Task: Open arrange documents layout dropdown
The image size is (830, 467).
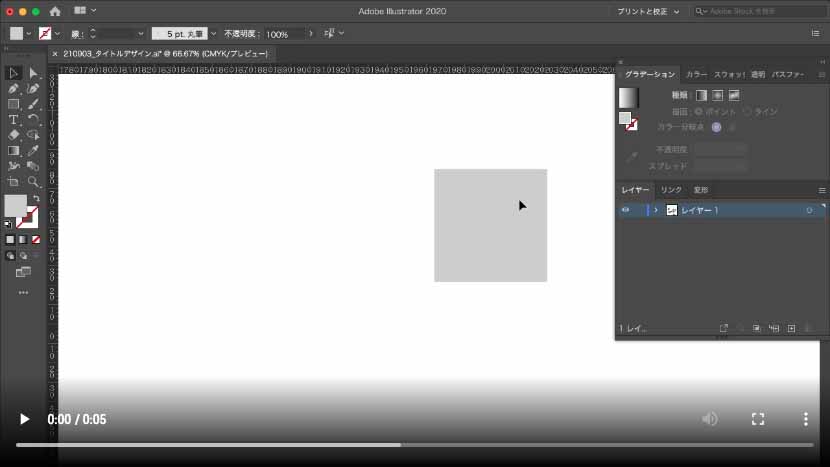Action: tap(85, 11)
